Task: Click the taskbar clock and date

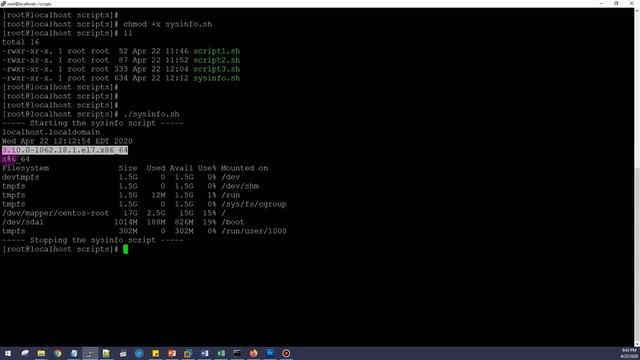Action: [x=629, y=353]
